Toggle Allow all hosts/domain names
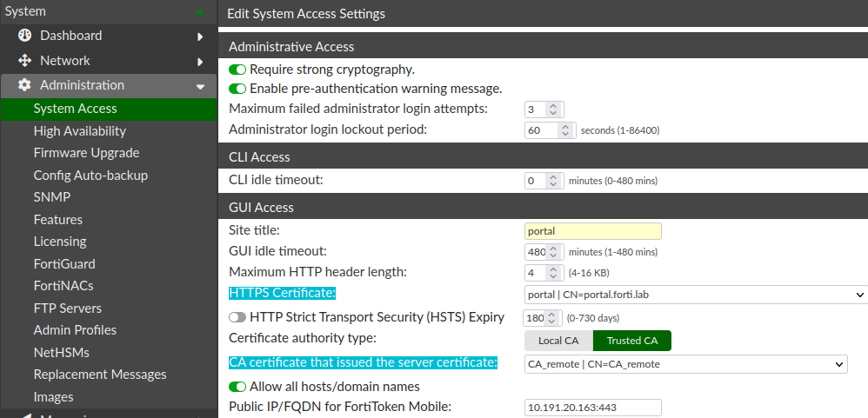 tap(237, 387)
